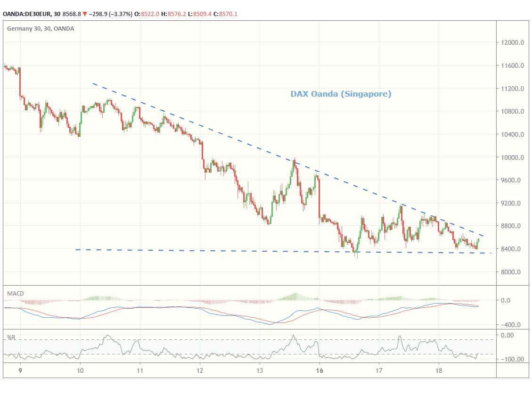Click the DAX Oanda (Singapore) annotation text
532x395 pixels.
pos(341,94)
